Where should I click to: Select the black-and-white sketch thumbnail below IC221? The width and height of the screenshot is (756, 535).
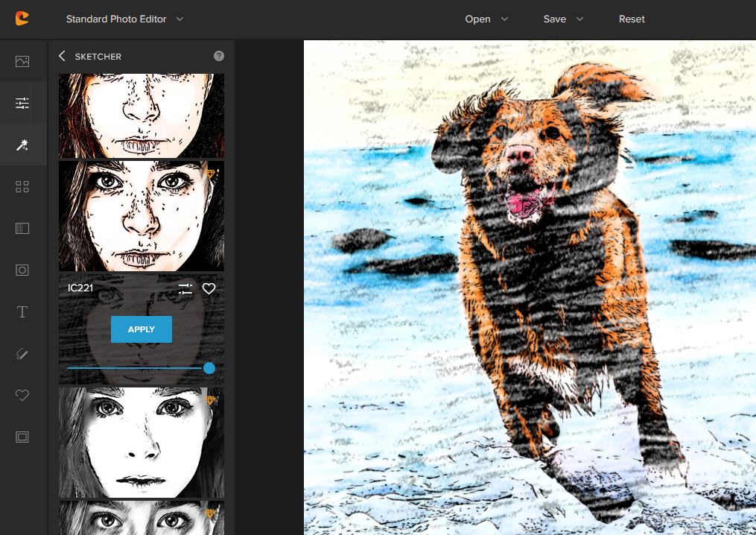(141, 442)
